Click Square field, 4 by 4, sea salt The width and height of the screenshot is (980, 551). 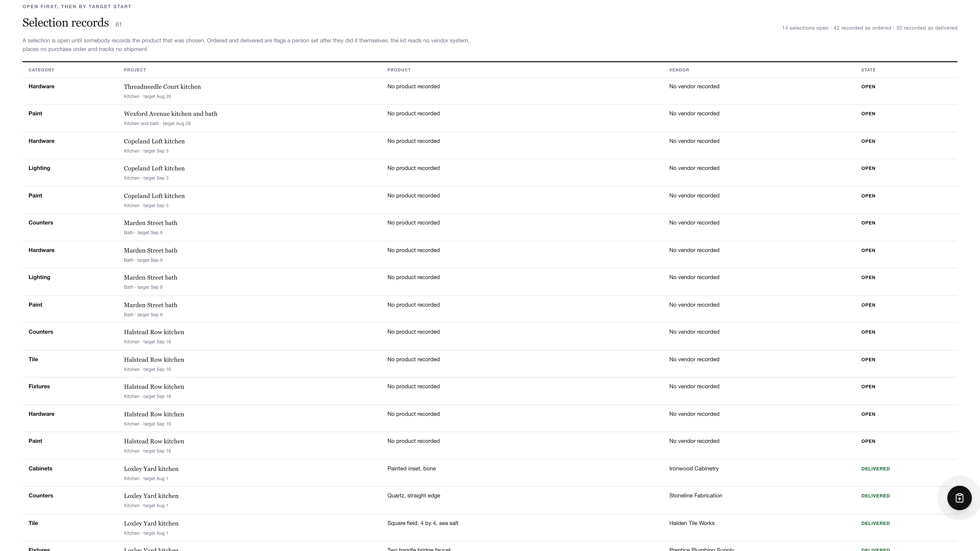coord(423,523)
